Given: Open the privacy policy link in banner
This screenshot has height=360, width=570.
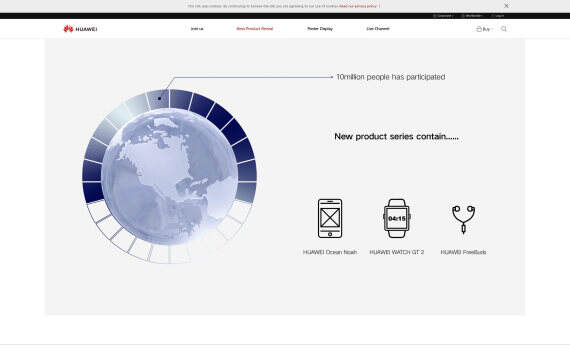Looking at the screenshot, I should [x=359, y=6].
